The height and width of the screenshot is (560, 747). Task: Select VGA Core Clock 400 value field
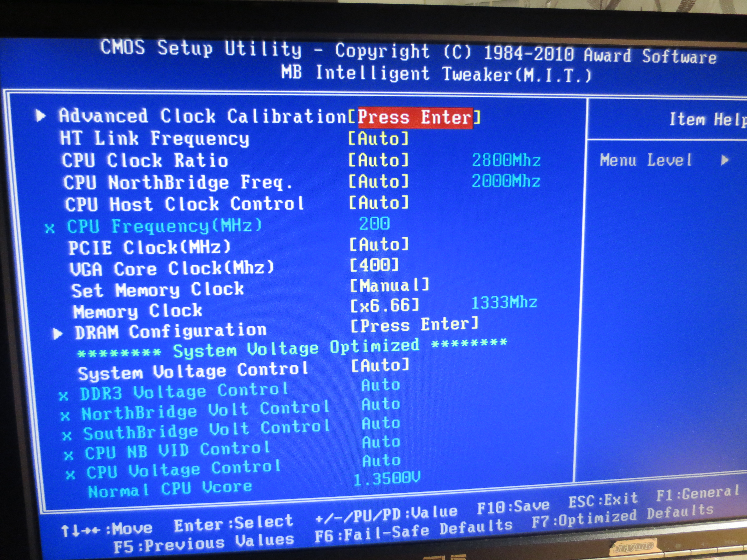[374, 265]
